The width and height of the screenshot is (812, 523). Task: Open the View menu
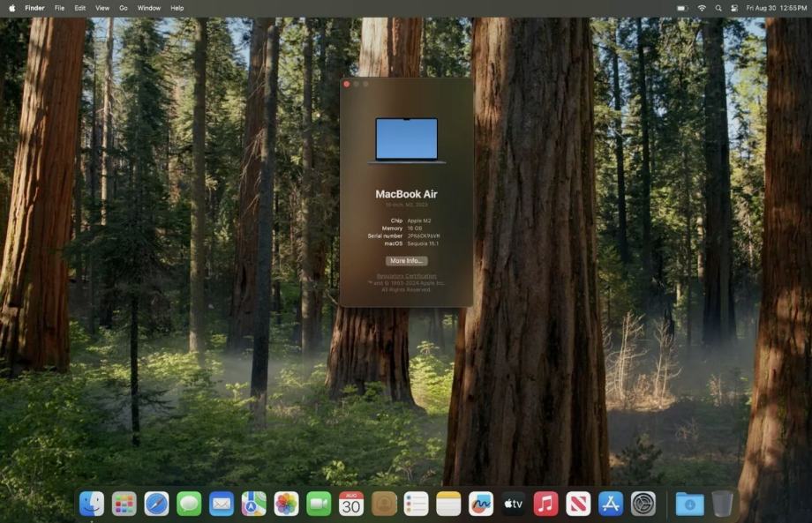point(102,8)
